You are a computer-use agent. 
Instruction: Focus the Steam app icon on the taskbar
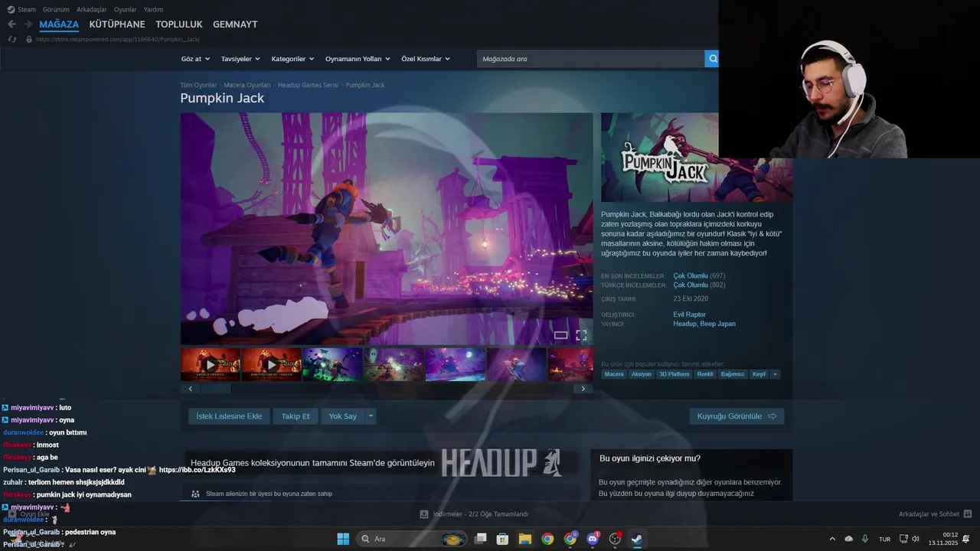point(637,539)
